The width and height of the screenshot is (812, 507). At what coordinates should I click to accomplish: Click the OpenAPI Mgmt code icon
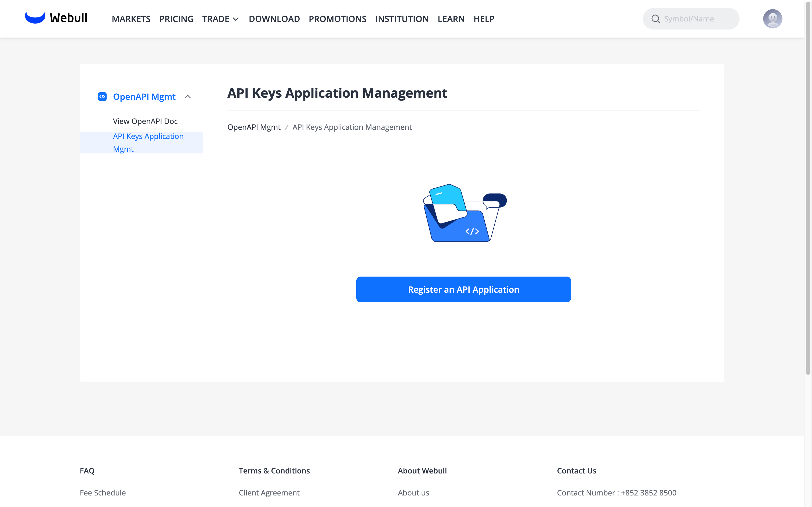click(x=102, y=97)
